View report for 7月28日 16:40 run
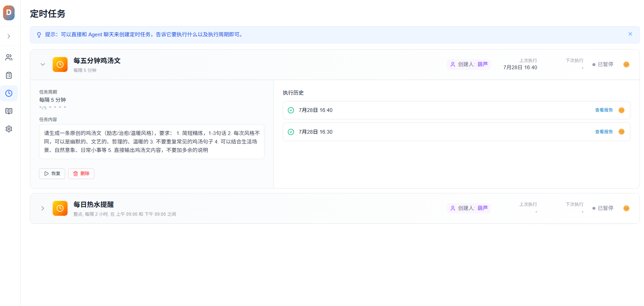Viewport: 644px width, 306px height. [x=604, y=110]
